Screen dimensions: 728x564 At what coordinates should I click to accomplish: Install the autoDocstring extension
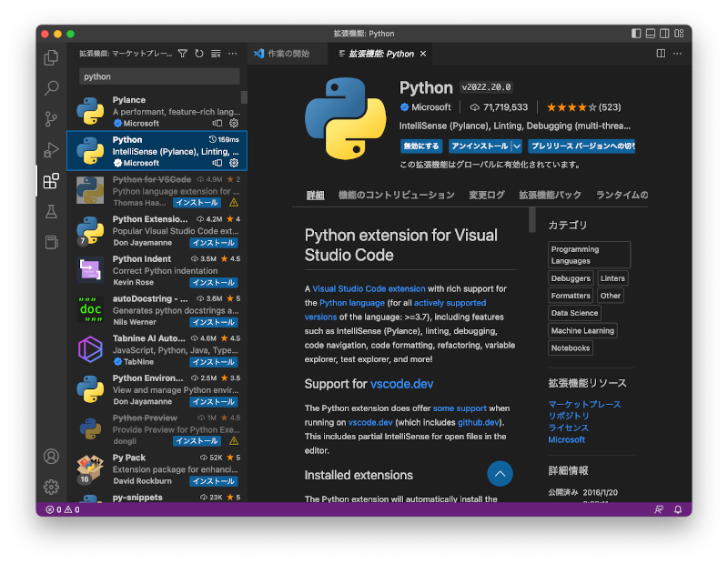coord(214,322)
